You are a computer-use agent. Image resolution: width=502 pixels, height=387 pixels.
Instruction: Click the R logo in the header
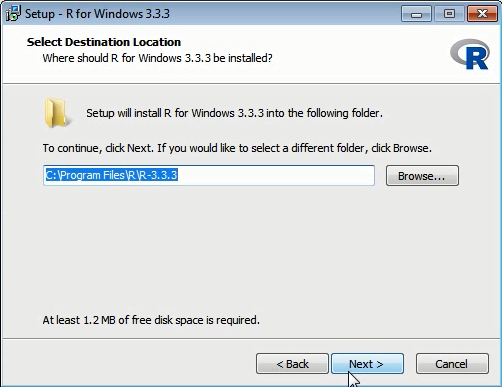[470, 54]
